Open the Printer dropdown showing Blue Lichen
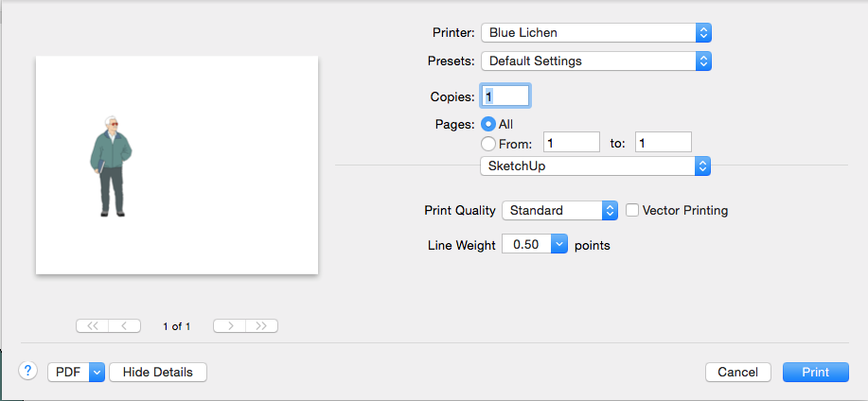Viewport: 868px width, 401px height. tap(596, 33)
